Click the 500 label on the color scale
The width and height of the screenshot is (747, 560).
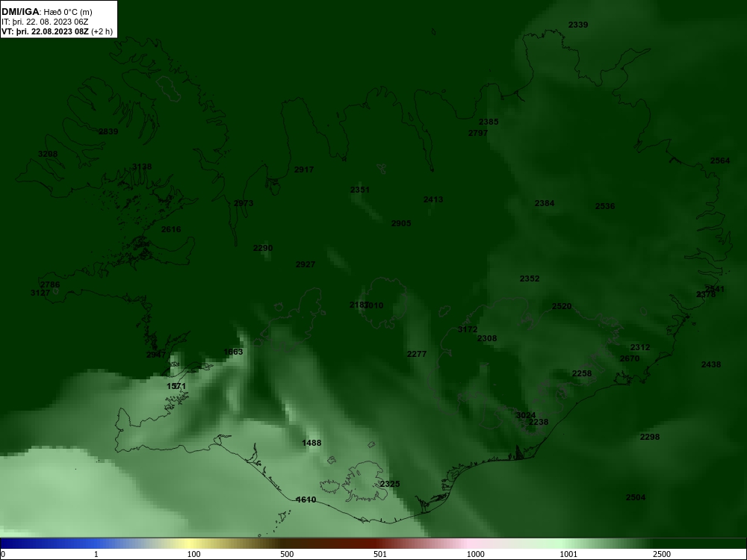287,554
